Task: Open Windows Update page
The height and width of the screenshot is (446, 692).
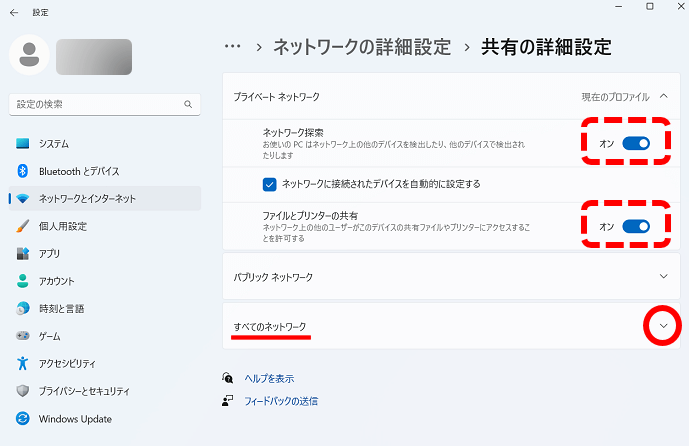Action: 75,419
